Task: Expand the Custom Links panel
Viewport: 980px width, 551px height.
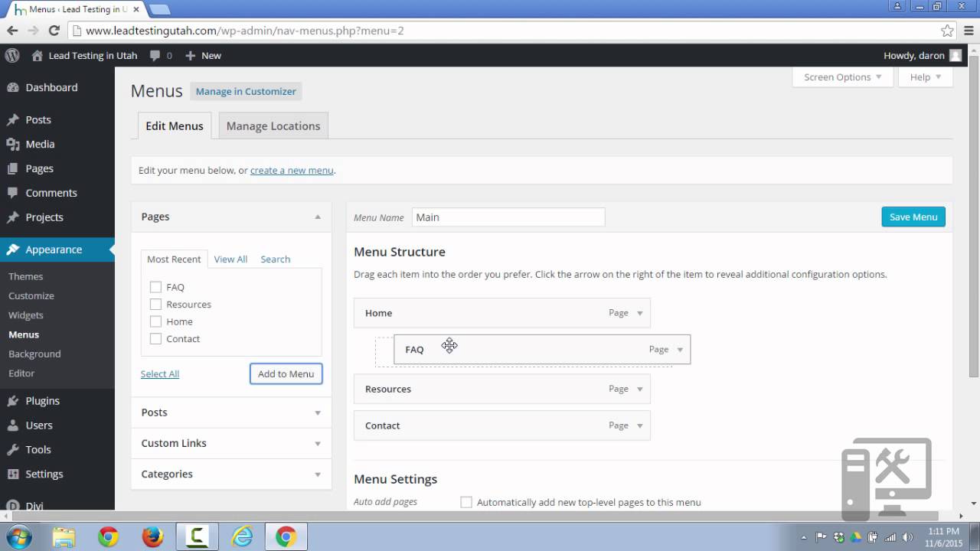Action: coord(231,443)
